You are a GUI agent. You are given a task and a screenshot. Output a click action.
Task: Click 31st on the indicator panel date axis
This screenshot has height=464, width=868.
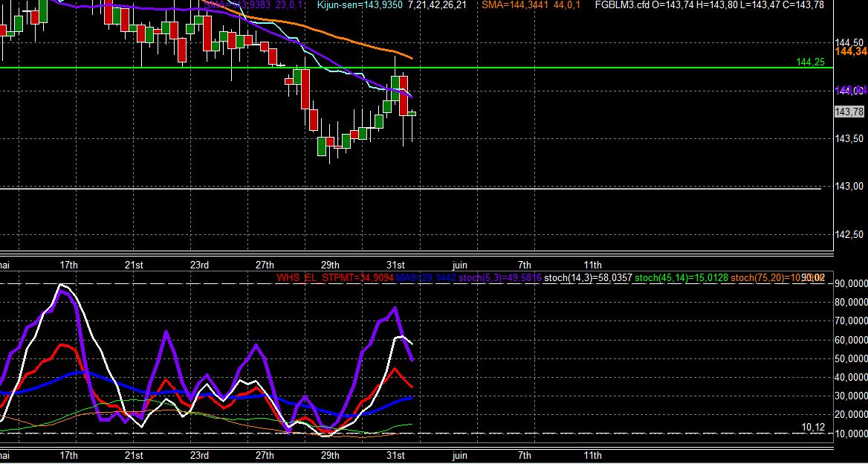(x=395, y=455)
